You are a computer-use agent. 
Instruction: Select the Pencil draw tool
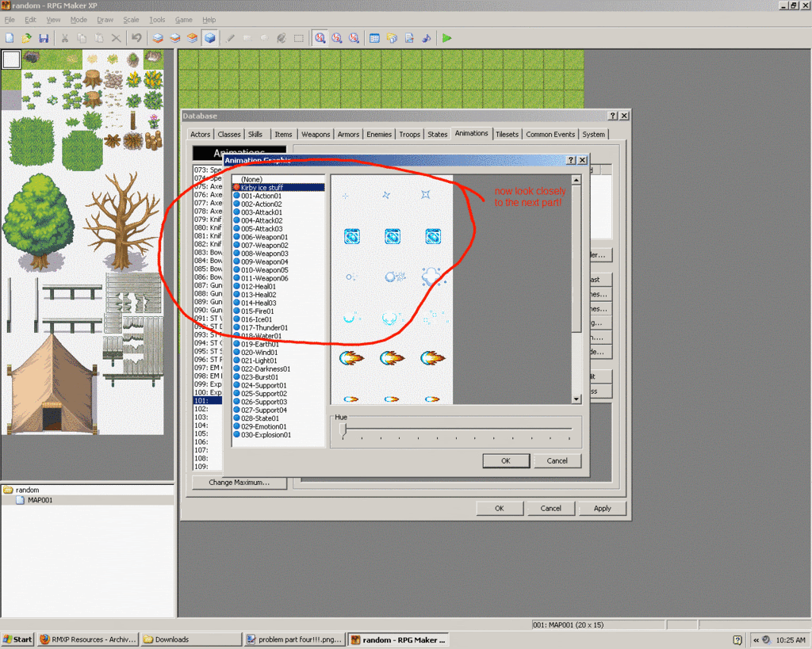(231, 38)
